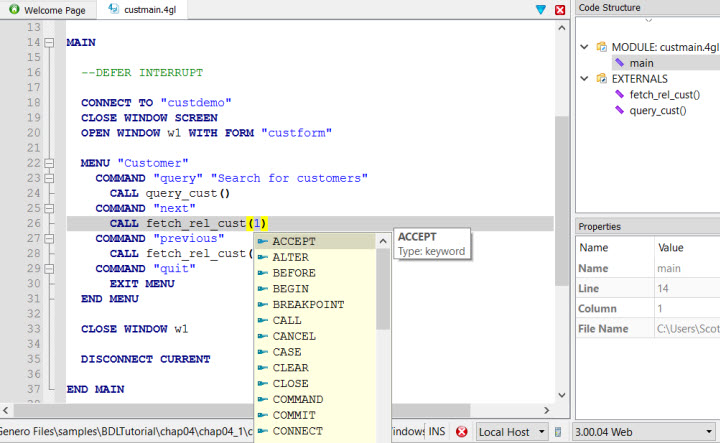Click the autocomplete list vertical scrollbar
Image resolution: width=720 pixels, height=443 pixels.
pos(383,290)
